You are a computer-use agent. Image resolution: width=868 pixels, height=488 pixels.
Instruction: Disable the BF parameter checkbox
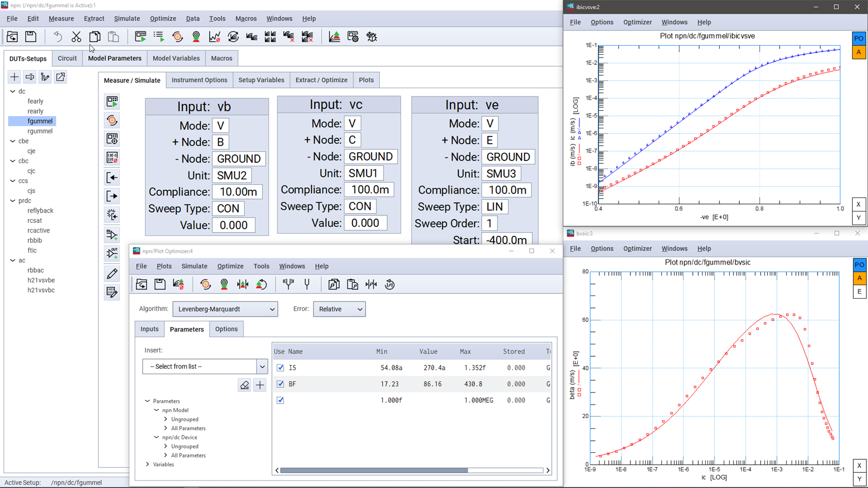click(x=280, y=384)
